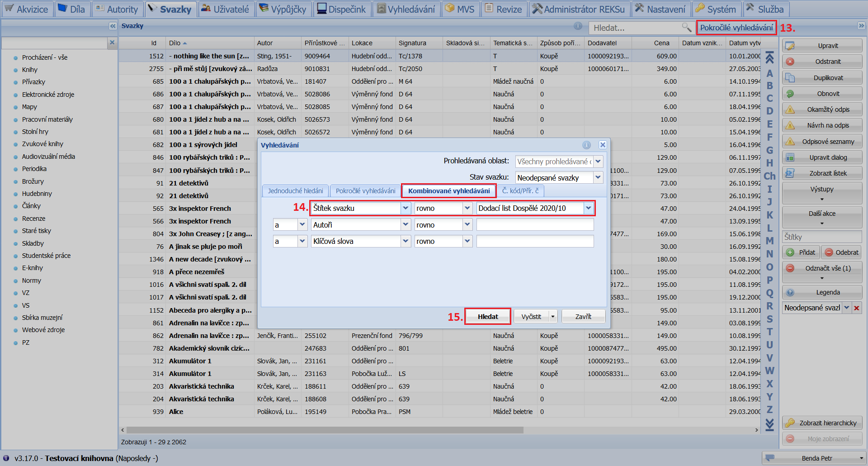The image size is (868, 466).
Task: Open the Benda Petr user menu
Action: [813, 458]
